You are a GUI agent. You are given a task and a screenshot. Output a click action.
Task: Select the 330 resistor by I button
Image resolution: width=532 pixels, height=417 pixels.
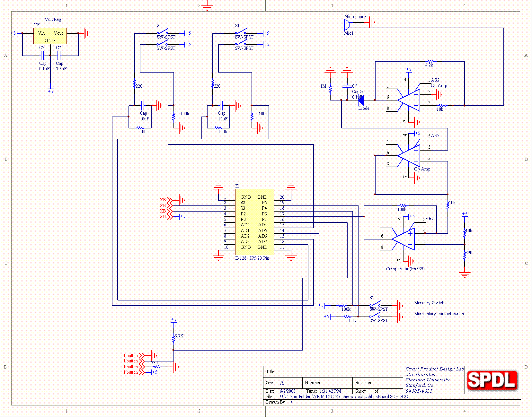(156, 367)
